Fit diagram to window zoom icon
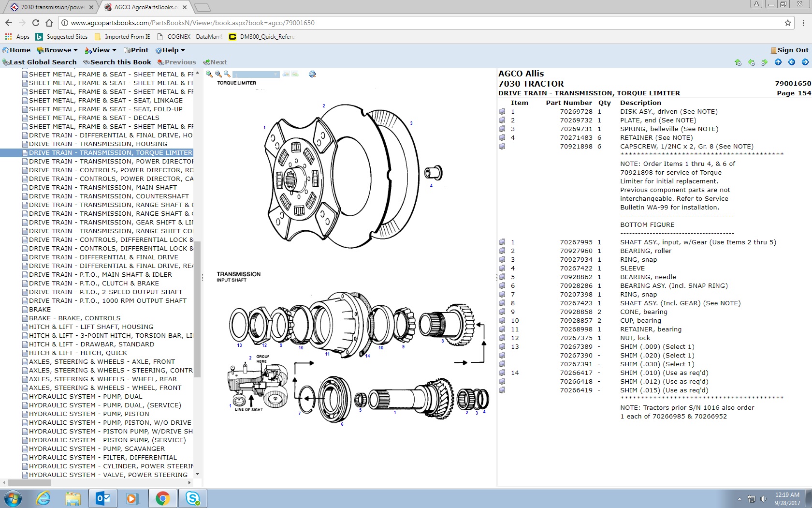Screen dimensions: 812x508 pos(227,74)
